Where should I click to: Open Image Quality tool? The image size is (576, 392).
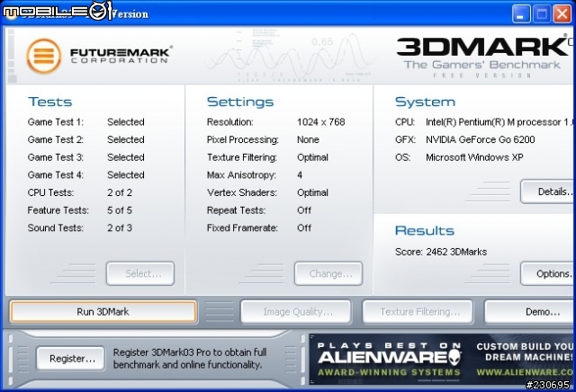296,312
